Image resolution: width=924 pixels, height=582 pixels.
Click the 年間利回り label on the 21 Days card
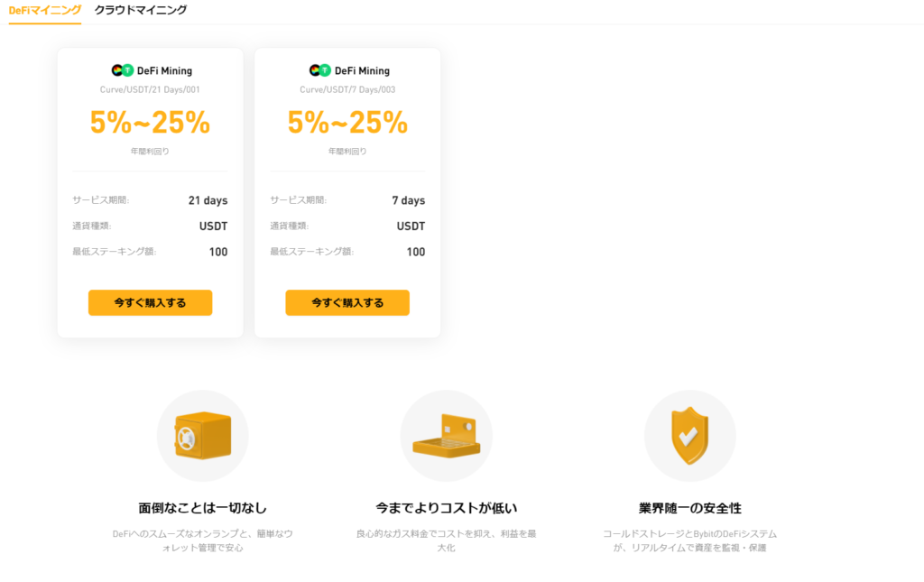(150, 152)
